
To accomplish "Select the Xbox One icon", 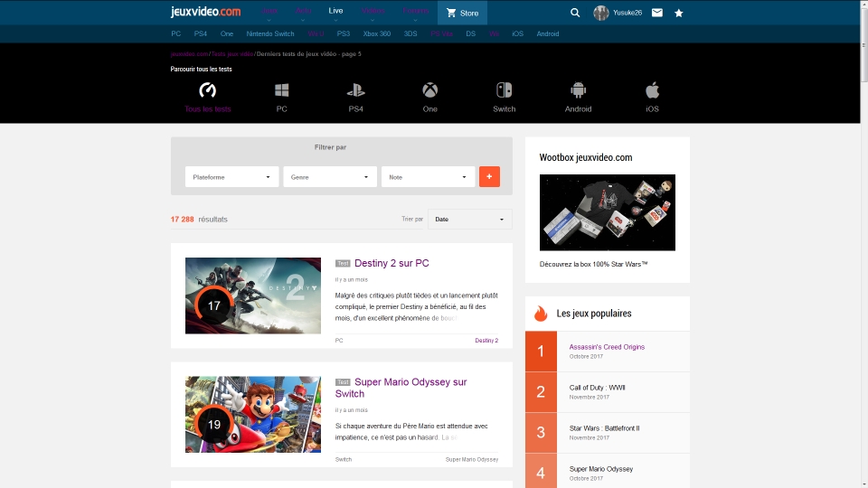I will [x=430, y=90].
